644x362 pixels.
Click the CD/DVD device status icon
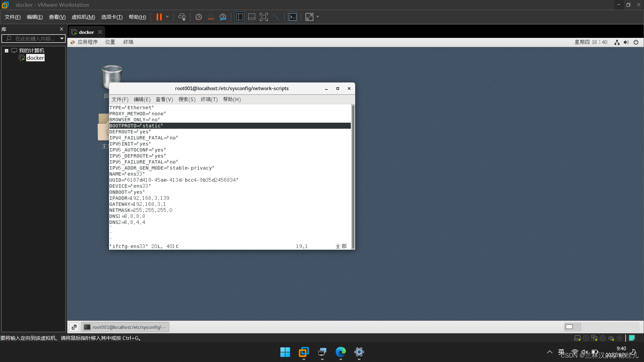pyautogui.click(x=586, y=338)
